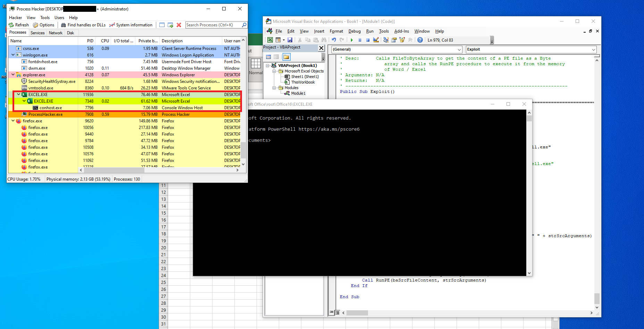Click View Object icon in Project pane

[276, 57]
